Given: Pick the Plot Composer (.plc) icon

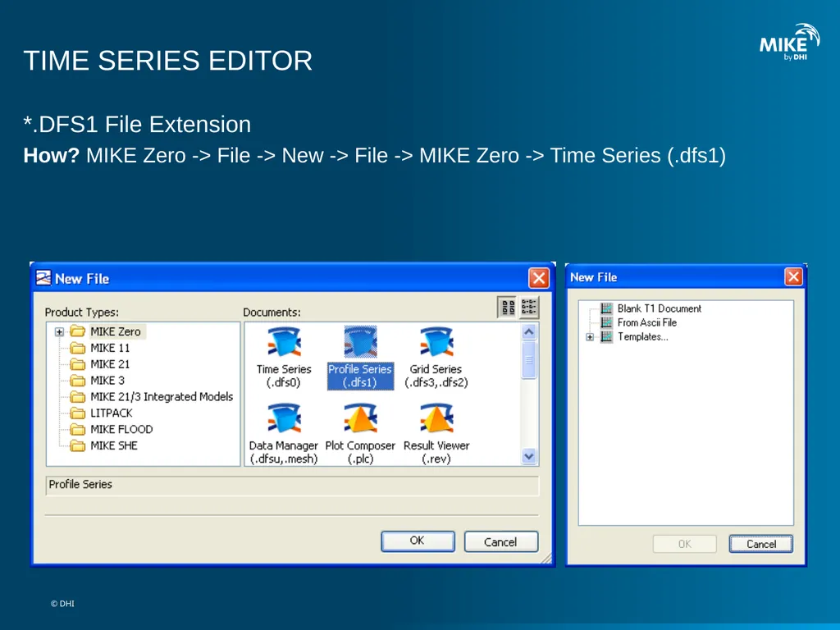Looking at the screenshot, I should (360, 434).
